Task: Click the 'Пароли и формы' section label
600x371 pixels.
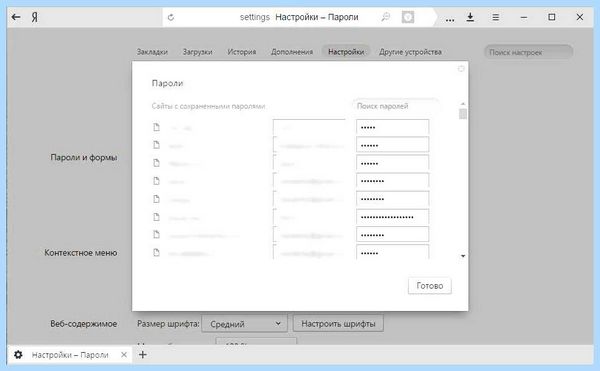Action: [84, 157]
